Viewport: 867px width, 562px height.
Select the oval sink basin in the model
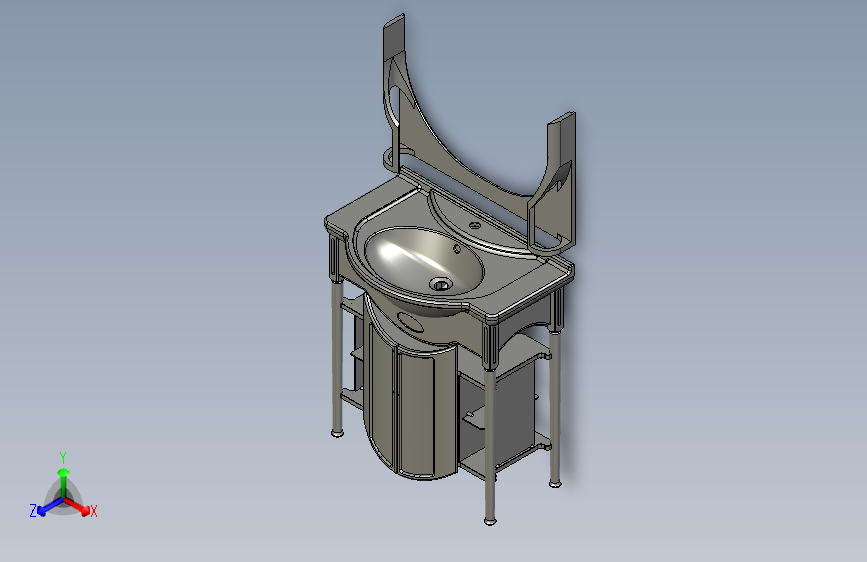click(424, 261)
